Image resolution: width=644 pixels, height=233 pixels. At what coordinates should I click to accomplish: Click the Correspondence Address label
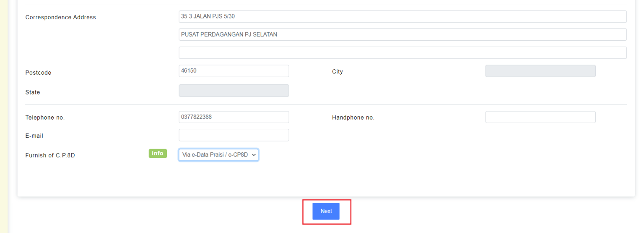tap(61, 17)
